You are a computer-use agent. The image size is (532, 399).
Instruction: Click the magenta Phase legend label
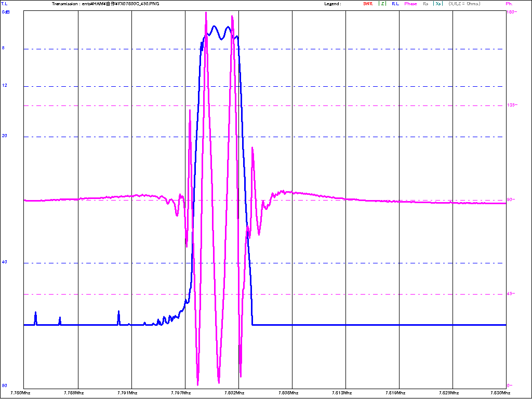click(410, 4)
